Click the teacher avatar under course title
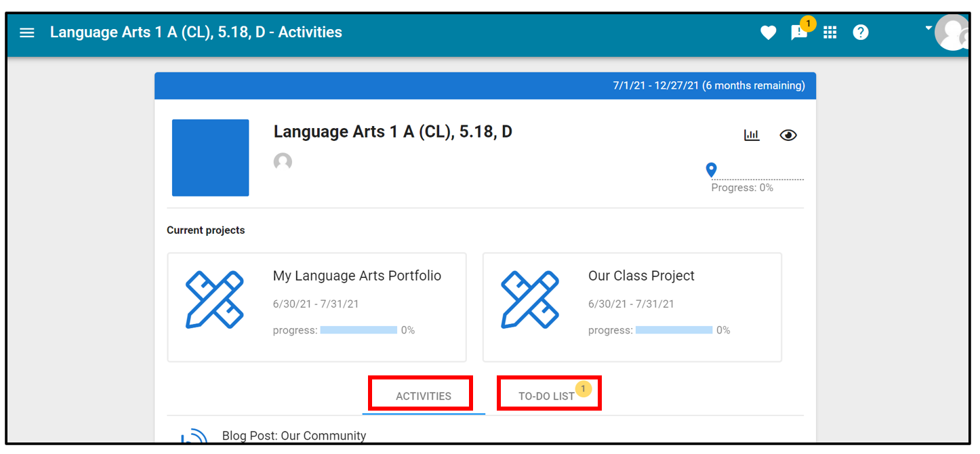 click(283, 162)
